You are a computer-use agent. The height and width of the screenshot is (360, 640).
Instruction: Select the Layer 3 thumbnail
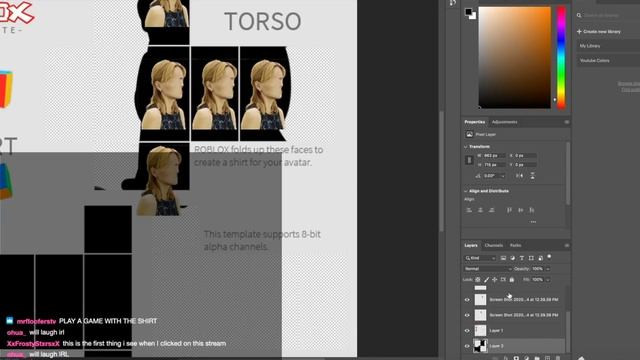click(x=480, y=346)
